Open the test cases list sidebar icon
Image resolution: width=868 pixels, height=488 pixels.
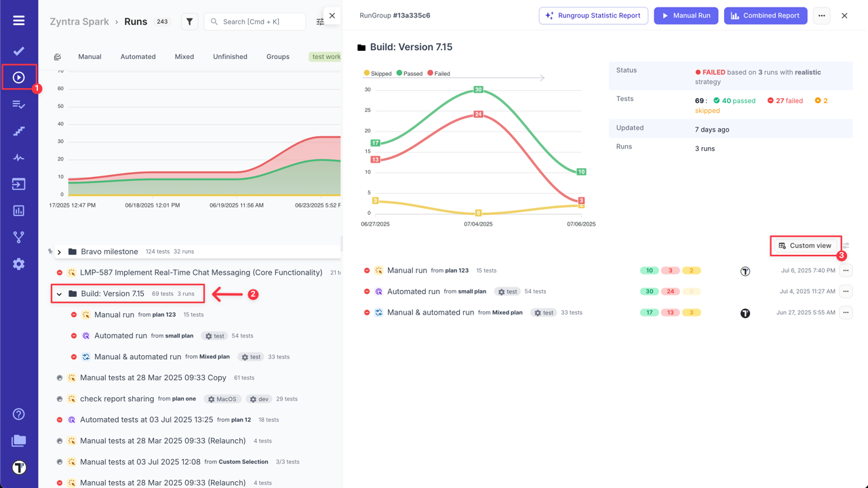click(x=18, y=103)
